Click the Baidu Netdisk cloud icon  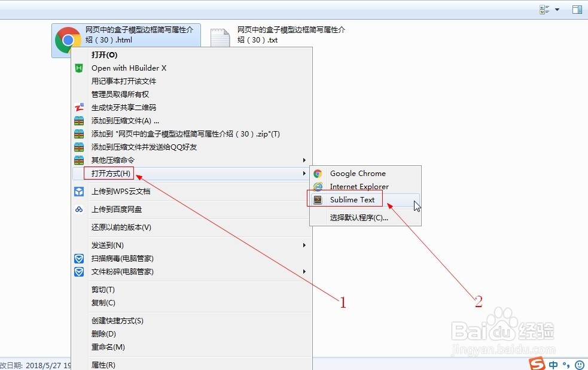pos(79,210)
